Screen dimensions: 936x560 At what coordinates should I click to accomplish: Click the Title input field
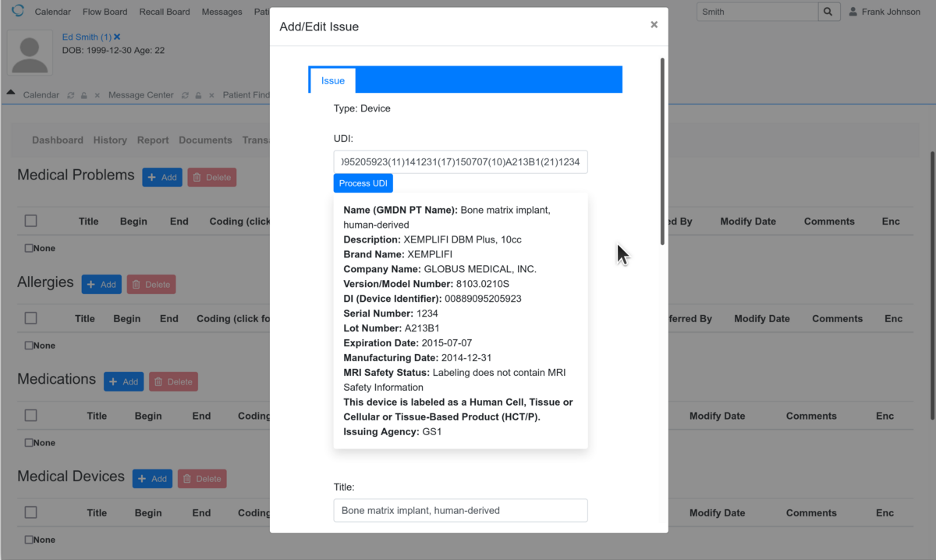pos(460,511)
